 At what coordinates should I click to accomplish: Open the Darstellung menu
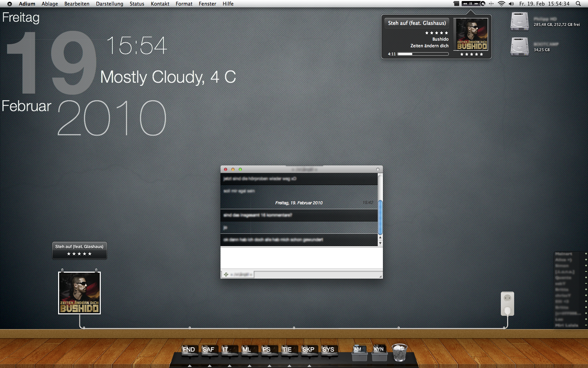(110, 4)
